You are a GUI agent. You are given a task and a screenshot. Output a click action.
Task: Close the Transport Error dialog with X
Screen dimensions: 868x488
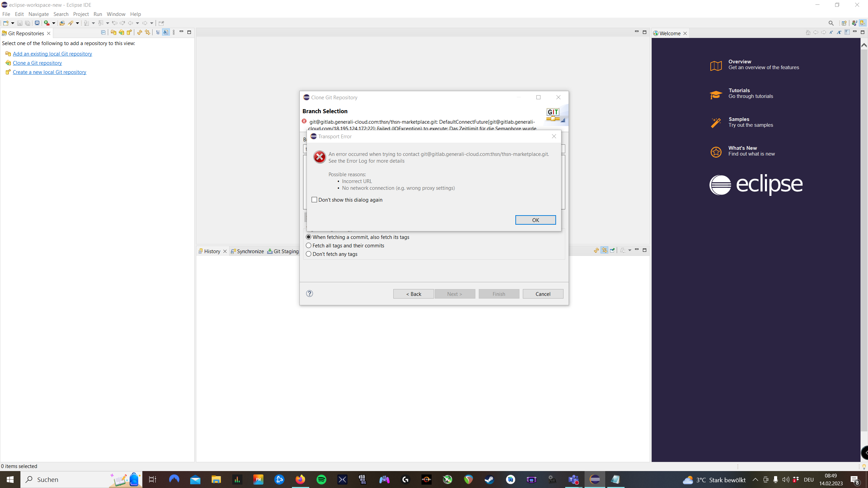pyautogui.click(x=554, y=136)
